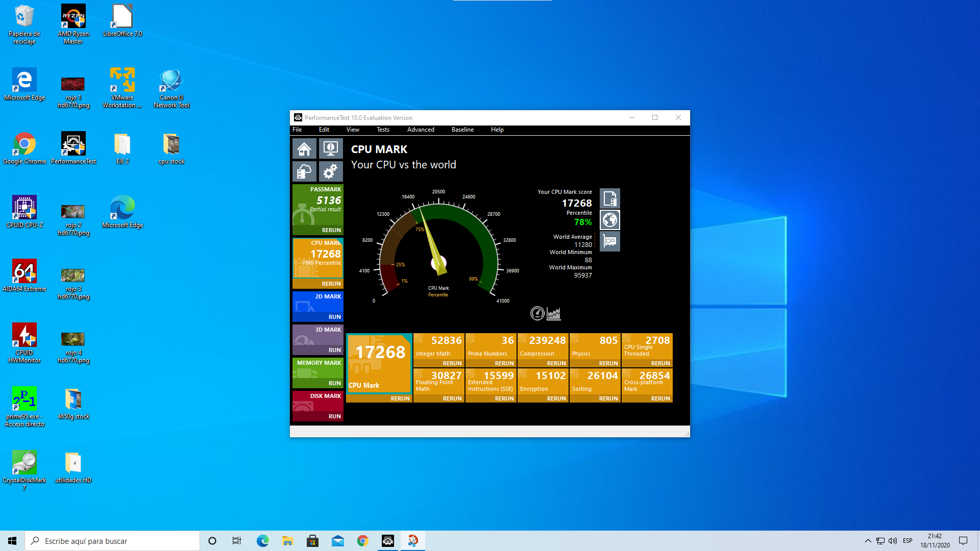Open Google Chrome from the taskbar
Screen dimensions: 980x551
(363, 541)
